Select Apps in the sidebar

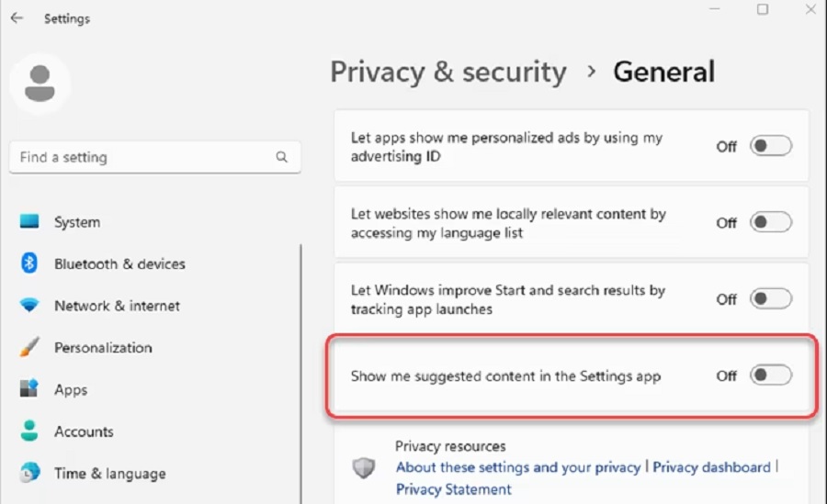(71, 389)
